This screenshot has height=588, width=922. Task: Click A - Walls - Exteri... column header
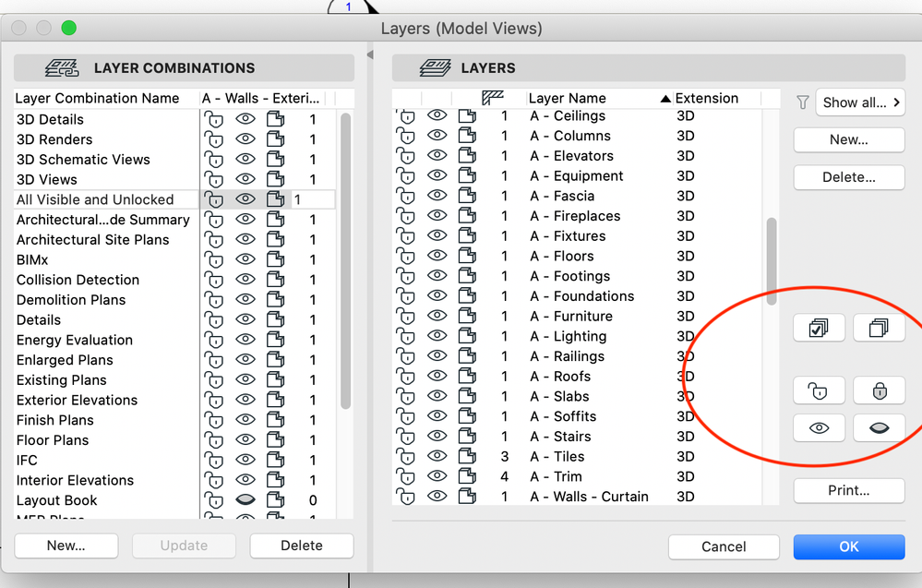(262, 98)
